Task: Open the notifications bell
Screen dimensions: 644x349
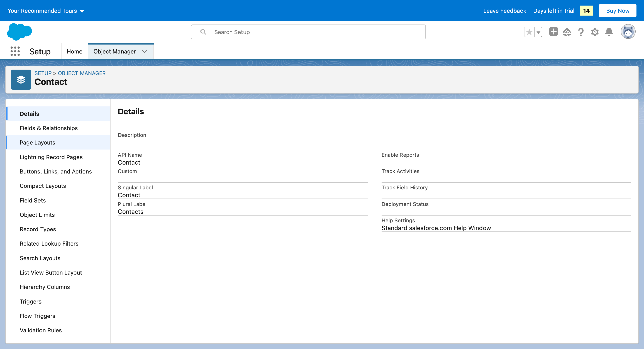Action: click(x=609, y=32)
